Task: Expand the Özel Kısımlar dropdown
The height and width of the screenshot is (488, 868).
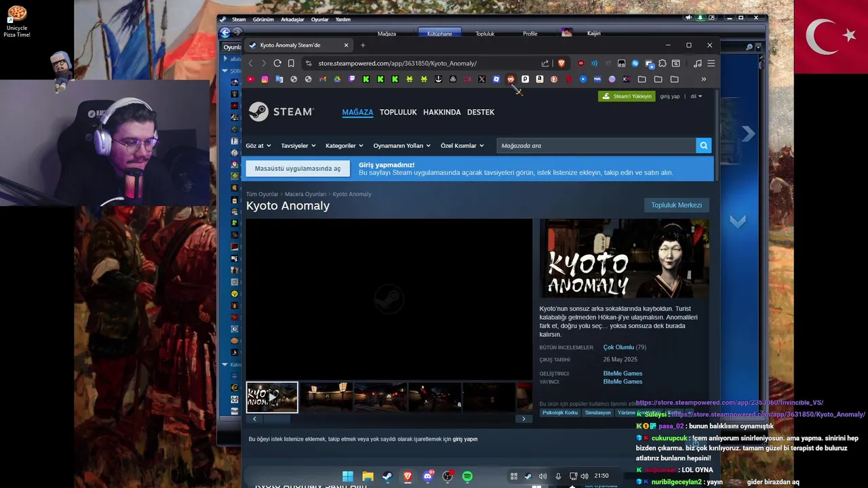Action: click(462, 146)
